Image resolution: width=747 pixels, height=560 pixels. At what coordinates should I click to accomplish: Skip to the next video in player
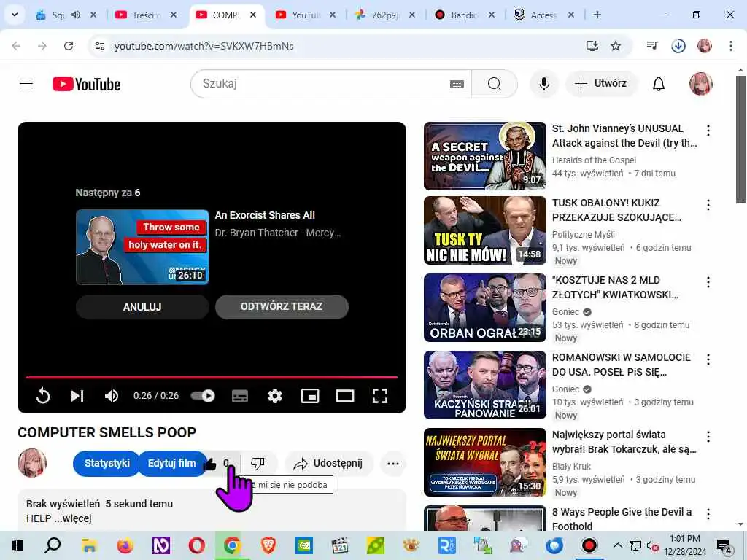[x=77, y=396]
